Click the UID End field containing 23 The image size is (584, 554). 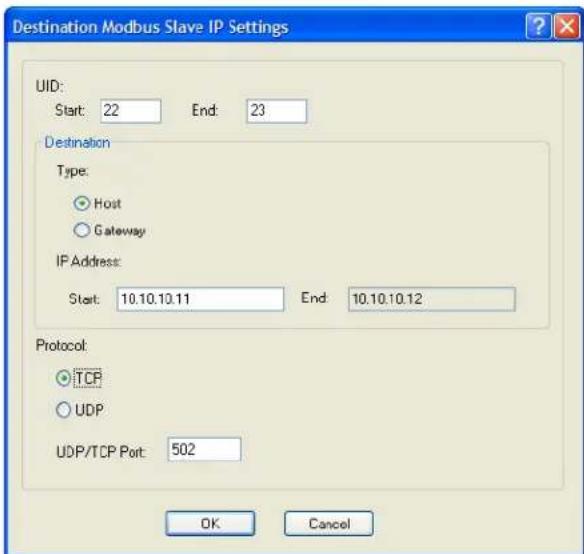(277, 111)
